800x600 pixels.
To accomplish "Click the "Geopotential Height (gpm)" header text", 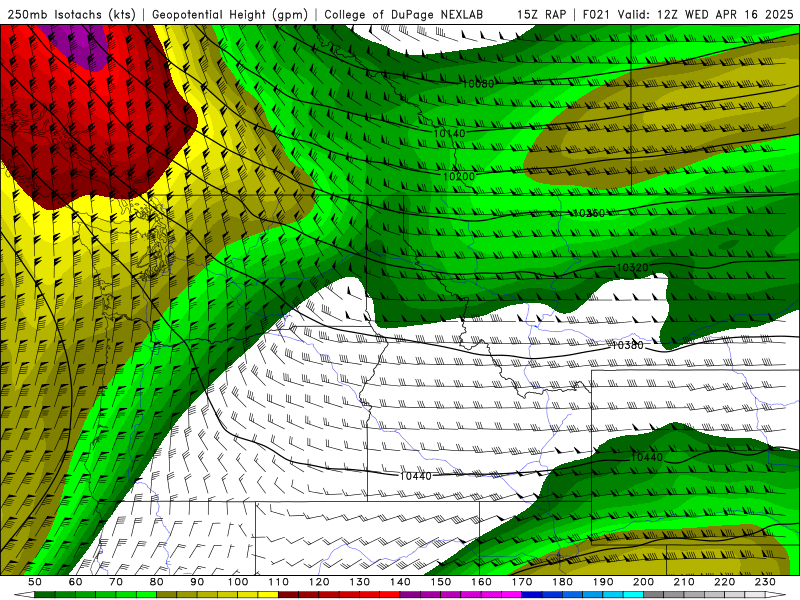I will point(230,14).
